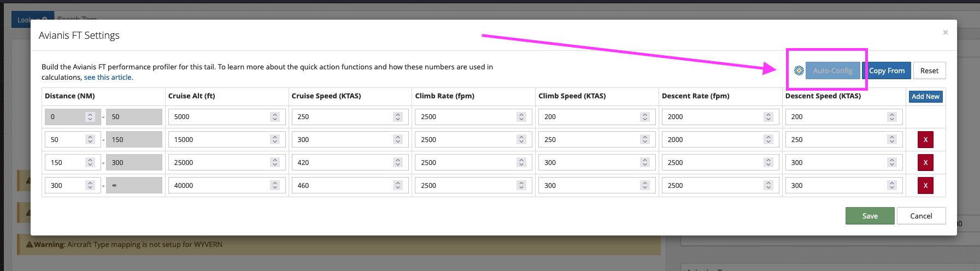Viewport: 980px width, 271px height.
Task: Edit cruise speed 460 field
Action: [x=350, y=185]
